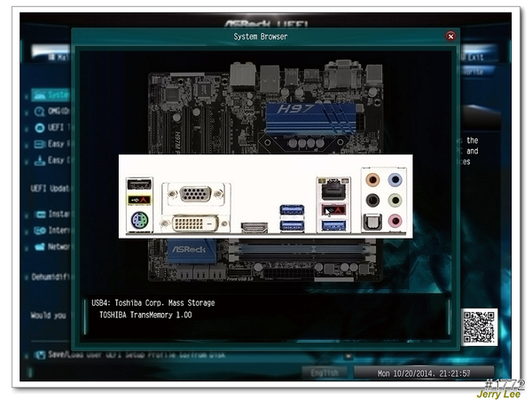
Task: Select the pink microphone jack
Action: (395, 221)
